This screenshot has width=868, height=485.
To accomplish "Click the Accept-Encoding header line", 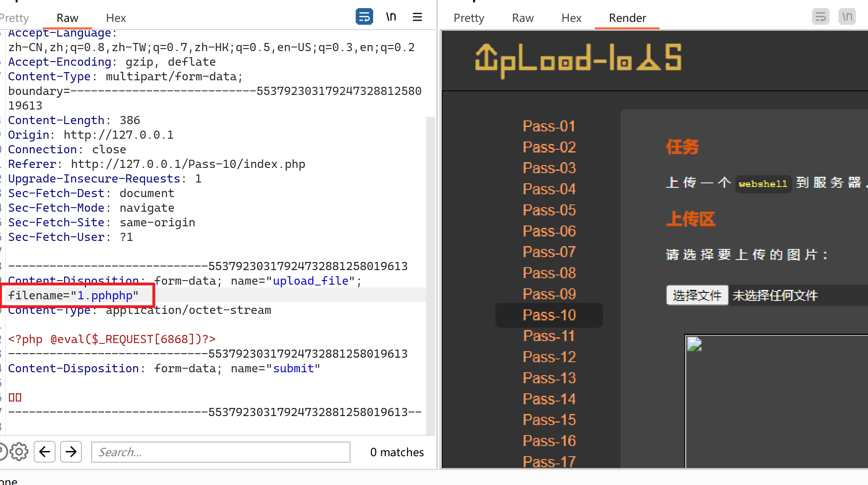I will [x=112, y=62].
